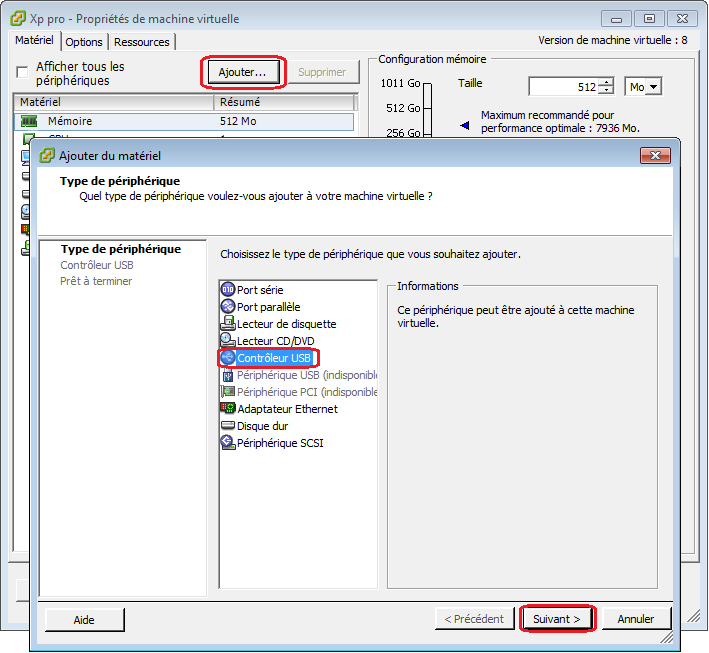Screen dimensions: 709x653
Task: Select Lecteur de disquette entry
Action: 287,324
